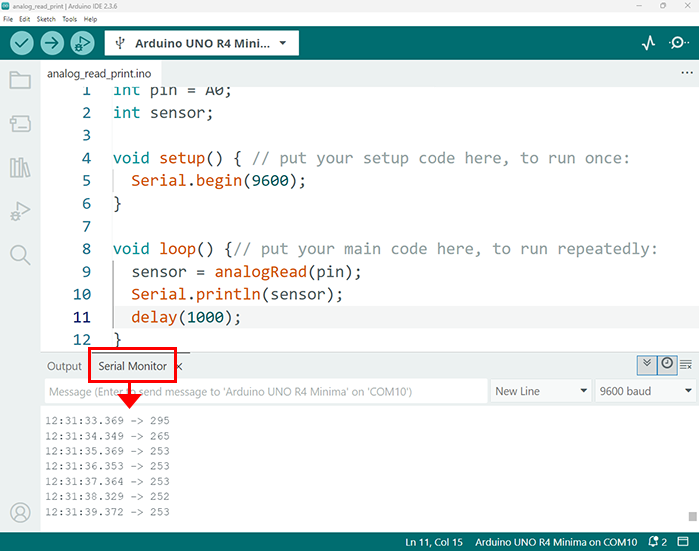Open Serial Monitor magnifier icon in toolbar
The width and height of the screenshot is (700, 551).
[x=679, y=43]
